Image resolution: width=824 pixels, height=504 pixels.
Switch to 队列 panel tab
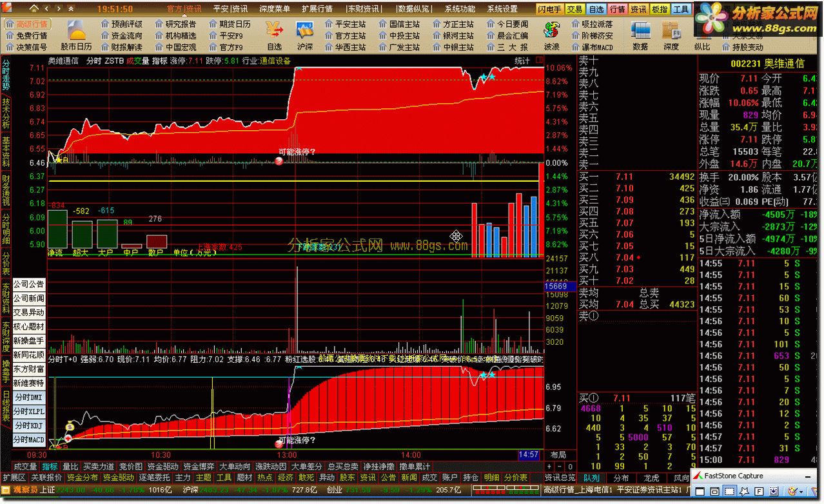point(591,478)
